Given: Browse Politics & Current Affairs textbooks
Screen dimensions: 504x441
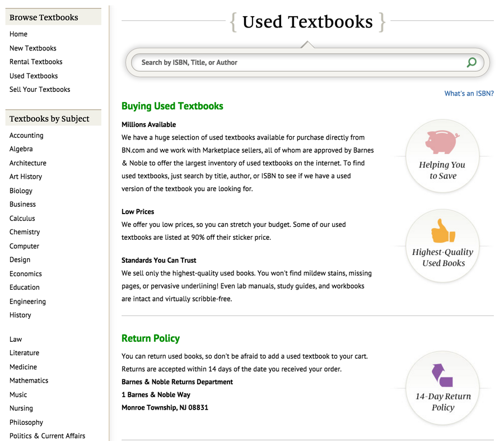Looking at the screenshot, I should coord(47,436).
